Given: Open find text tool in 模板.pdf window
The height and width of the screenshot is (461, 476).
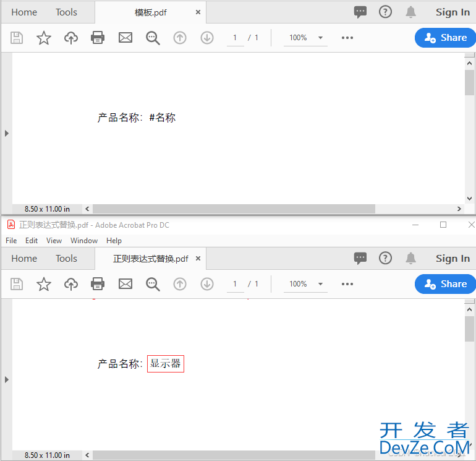Looking at the screenshot, I should pos(153,38).
